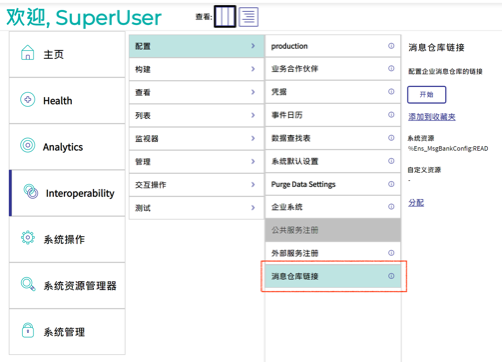Show info icon for 消息仓库链接
Viewport: 502px width, 362px height.
(x=391, y=276)
